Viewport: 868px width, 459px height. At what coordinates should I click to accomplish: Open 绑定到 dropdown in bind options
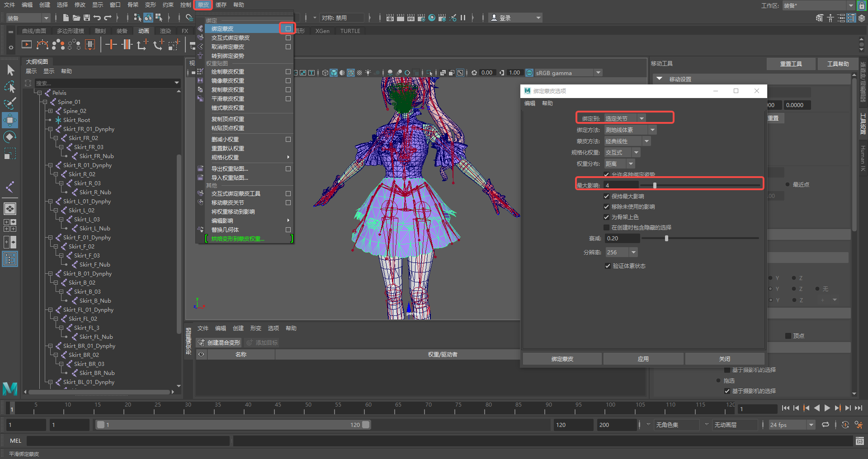click(626, 118)
